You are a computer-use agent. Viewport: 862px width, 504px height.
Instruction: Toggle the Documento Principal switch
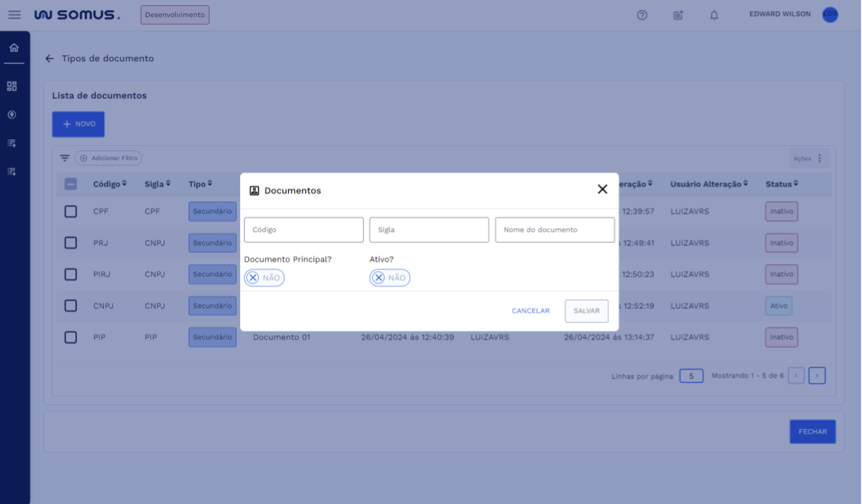(x=264, y=278)
